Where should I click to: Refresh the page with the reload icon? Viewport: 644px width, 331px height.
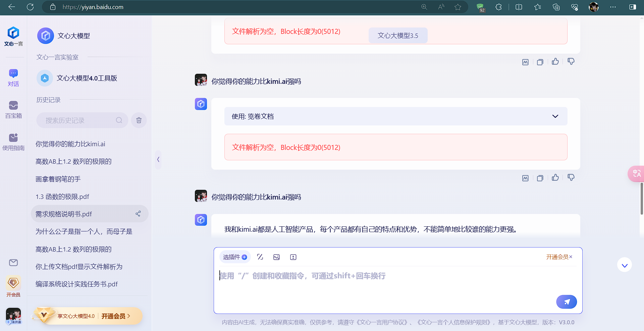tap(30, 7)
